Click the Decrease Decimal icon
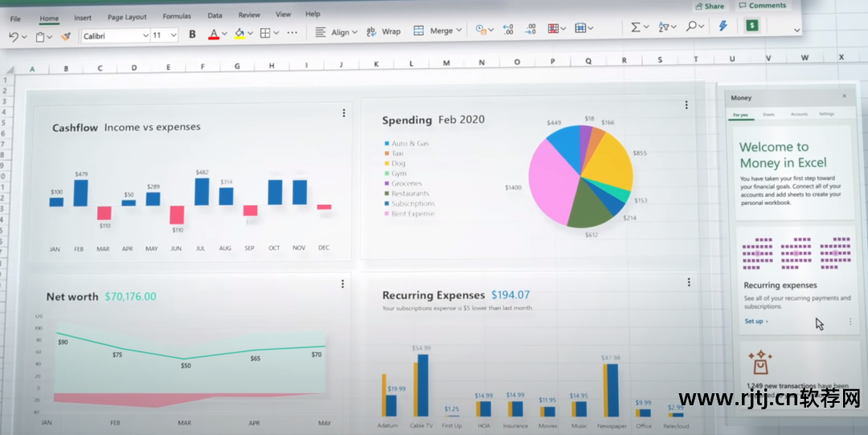Image resolution: width=868 pixels, height=435 pixels. [530, 29]
